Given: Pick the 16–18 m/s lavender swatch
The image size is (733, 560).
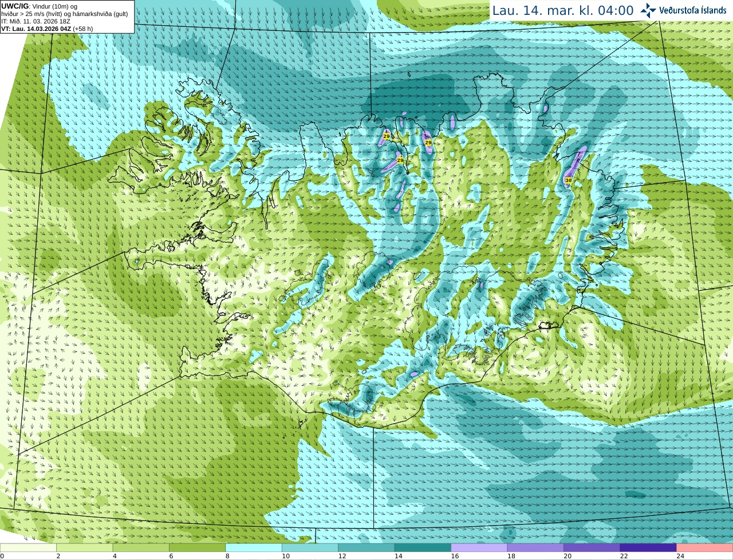Looking at the screenshot, I should point(479,547).
